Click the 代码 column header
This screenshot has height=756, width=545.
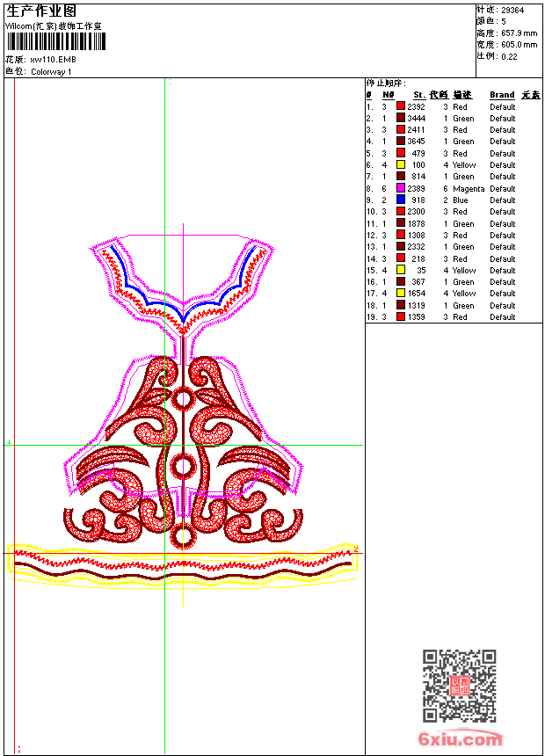pos(439,95)
